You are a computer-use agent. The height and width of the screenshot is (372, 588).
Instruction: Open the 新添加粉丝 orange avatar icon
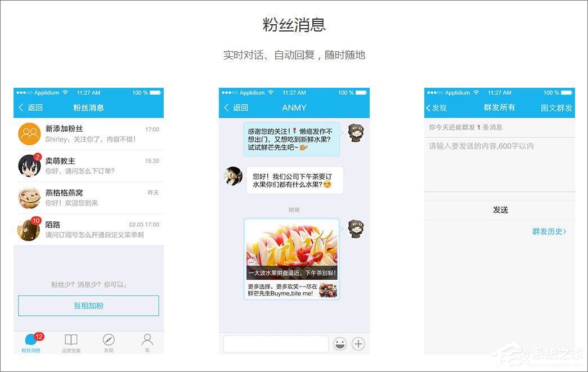(x=29, y=134)
